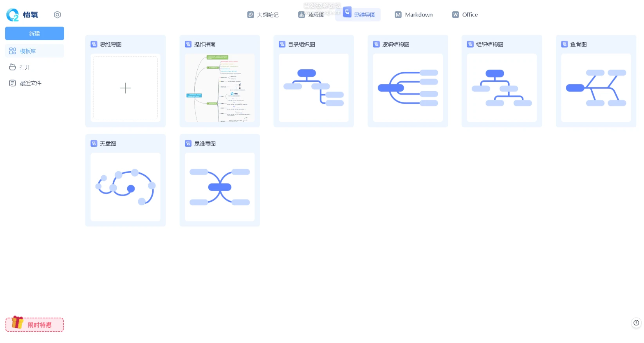
Task: Open help via question mark icon
Action: click(636, 323)
